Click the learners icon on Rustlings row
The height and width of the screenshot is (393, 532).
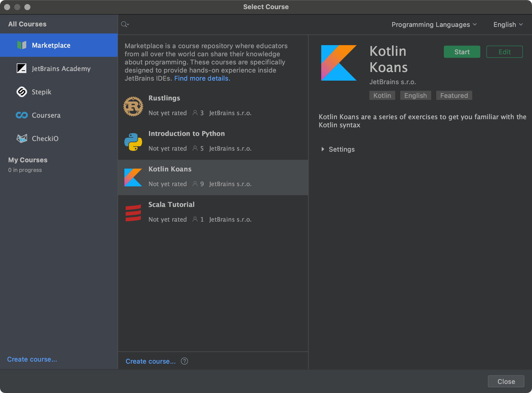click(195, 113)
